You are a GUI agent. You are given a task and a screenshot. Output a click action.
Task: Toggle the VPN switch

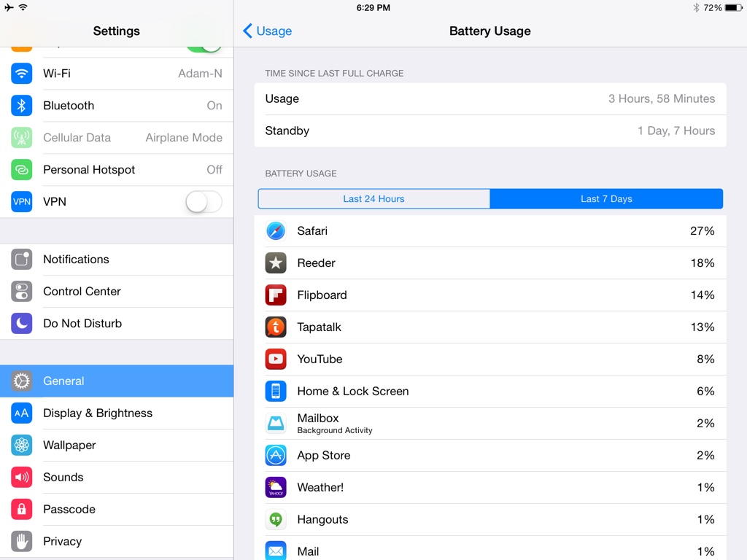(204, 202)
